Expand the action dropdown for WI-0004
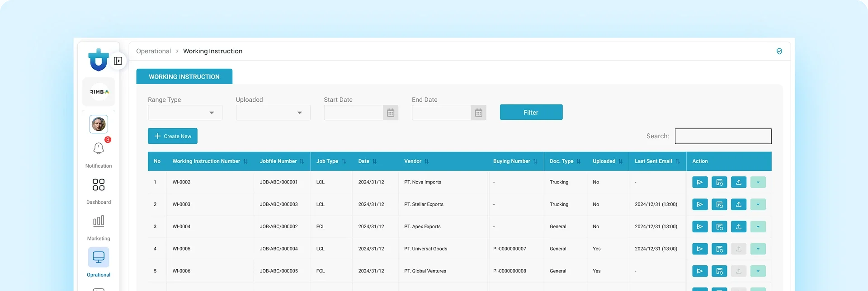Image resolution: width=868 pixels, height=291 pixels. (758, 226)
